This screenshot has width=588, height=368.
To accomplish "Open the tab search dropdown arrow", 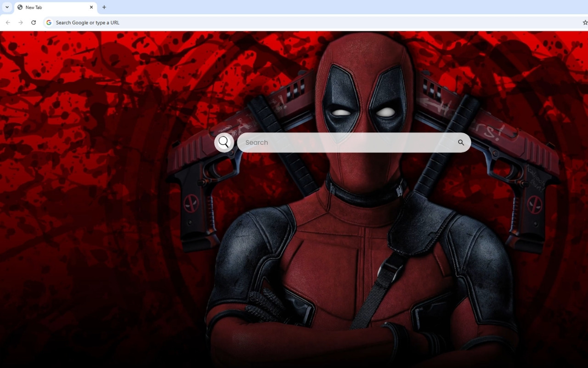I will tap(7, 7).
